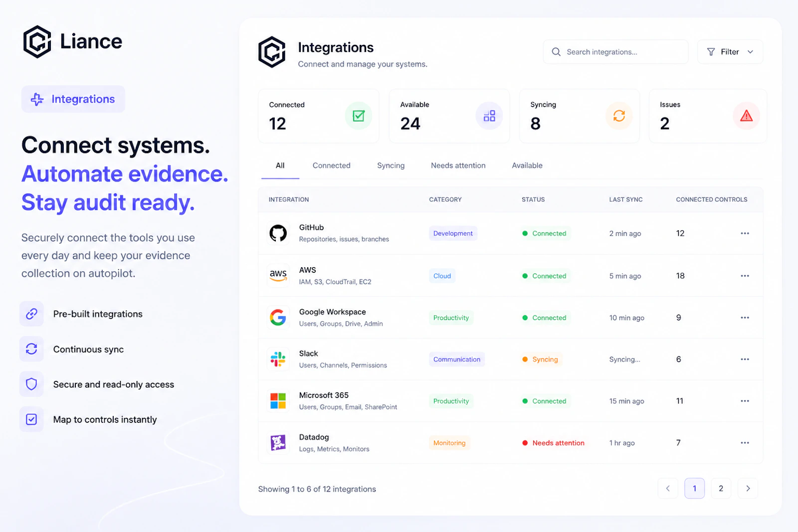The width and height of the screenshot is (798, 532).
Task: Click the Issues warning triangle icon
Action: (x=746, y=116)
